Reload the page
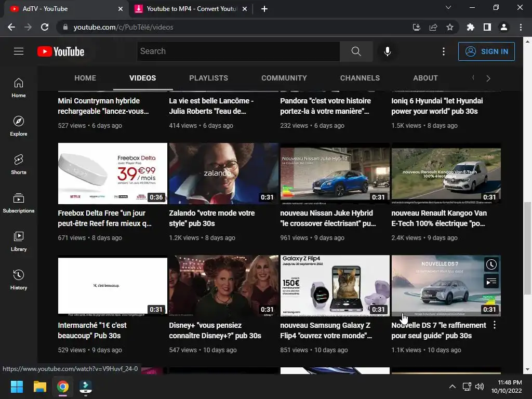The image size is (532, 399). pyautogui.click(x=45, y=27)
